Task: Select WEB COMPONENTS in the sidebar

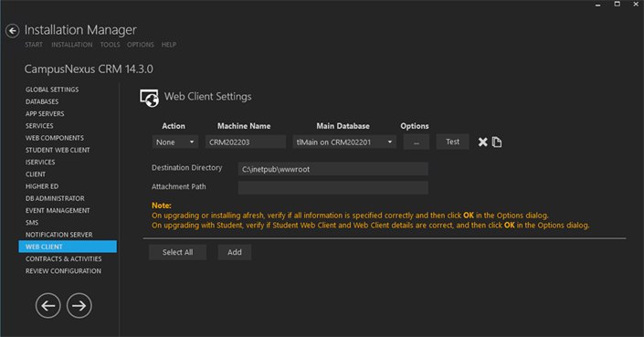Action: click(x=55, y=138)
